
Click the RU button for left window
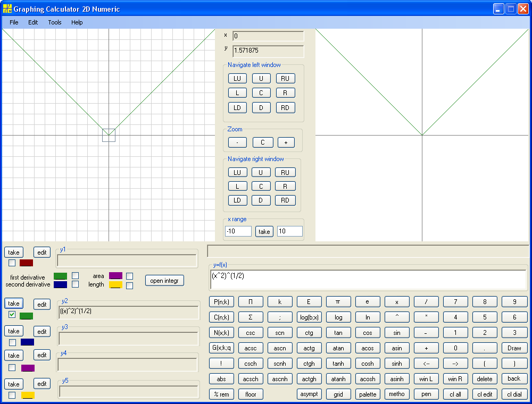[285, 78]
